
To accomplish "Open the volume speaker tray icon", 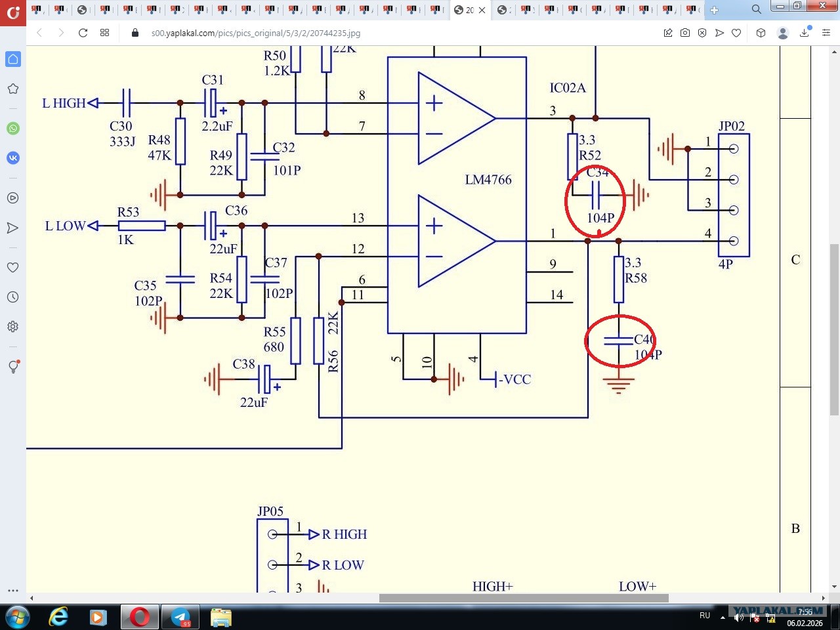I will point(738,617).
